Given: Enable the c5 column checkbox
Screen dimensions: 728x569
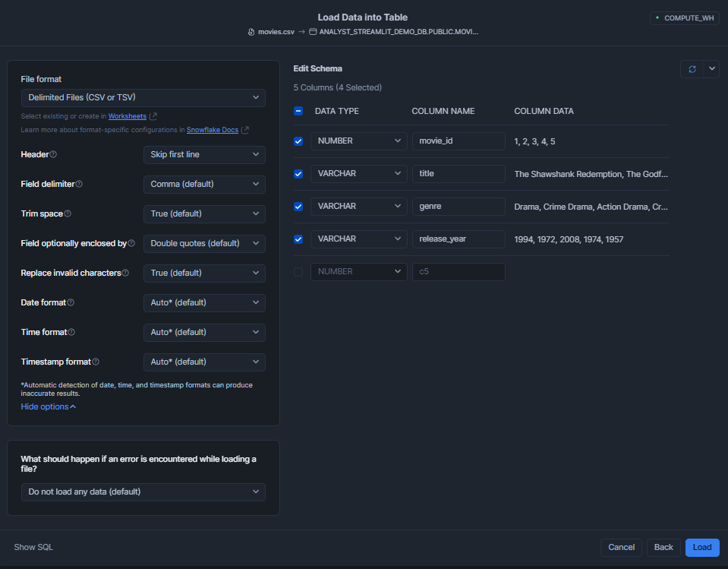Looking at the screenshot, I should [x=298, y=271].
